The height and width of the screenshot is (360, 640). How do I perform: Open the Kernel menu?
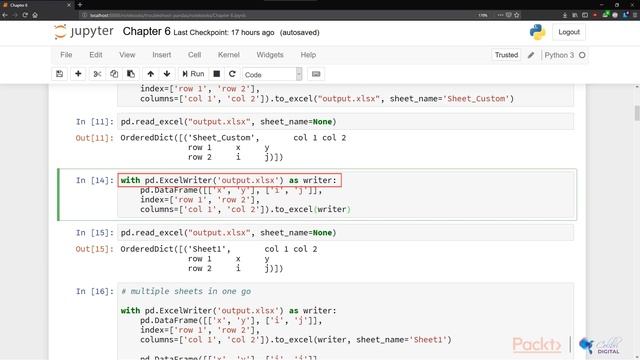pyautogui.click(x=229, y=55)
